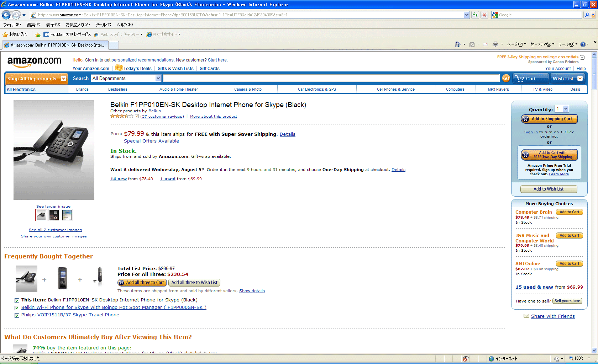
Task: Uncheck the Philips VOIP1511B/37 Travel Phone checkbox
Action: click(17, 315)
